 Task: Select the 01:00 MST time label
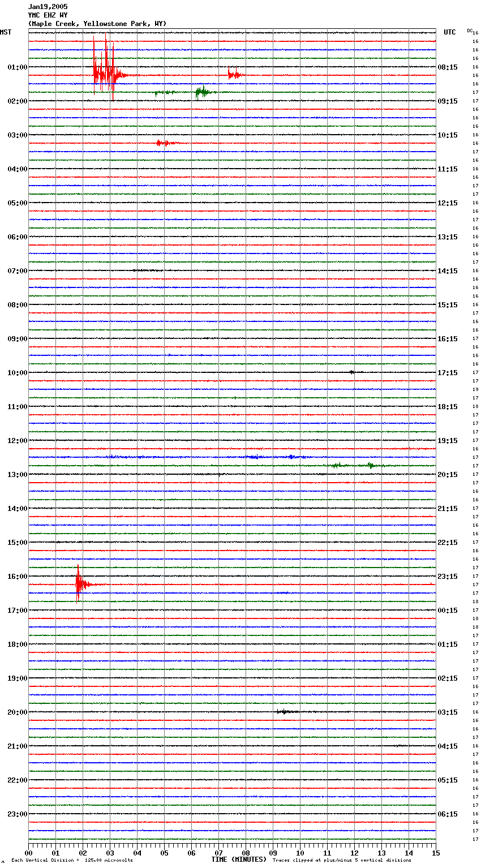(x=18, y=67)
